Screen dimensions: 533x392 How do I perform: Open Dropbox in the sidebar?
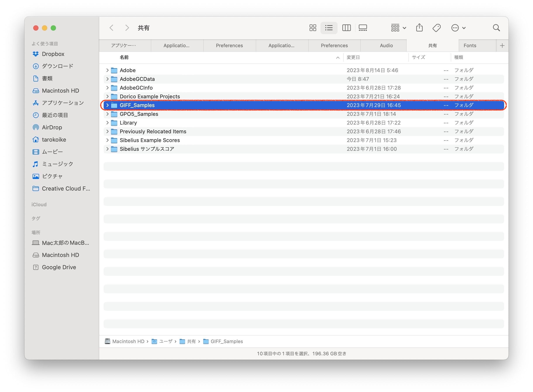[x=48, y=54]
